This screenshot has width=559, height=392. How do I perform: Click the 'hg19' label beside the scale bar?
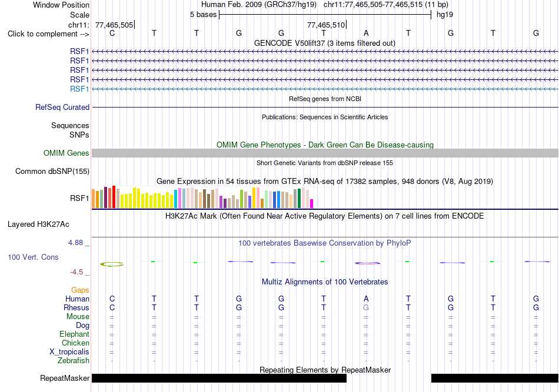pos(445,15)
